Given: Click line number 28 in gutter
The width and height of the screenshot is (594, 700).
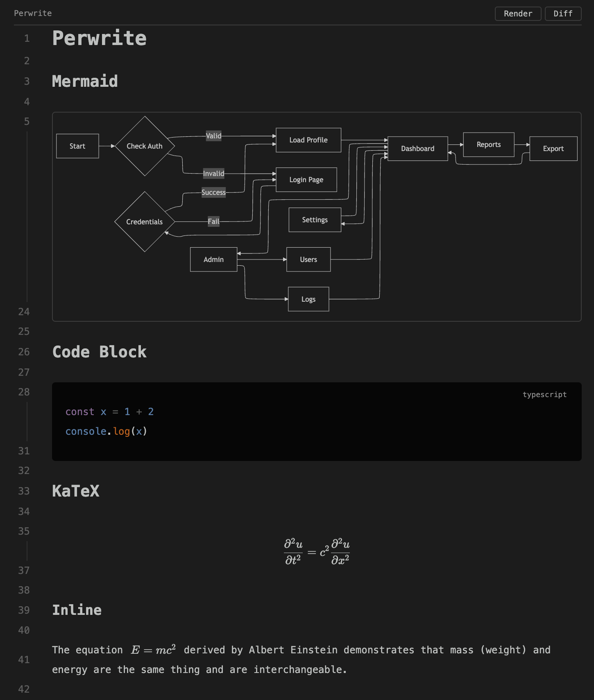Looking at the screenshot, I should coord(24,392).
